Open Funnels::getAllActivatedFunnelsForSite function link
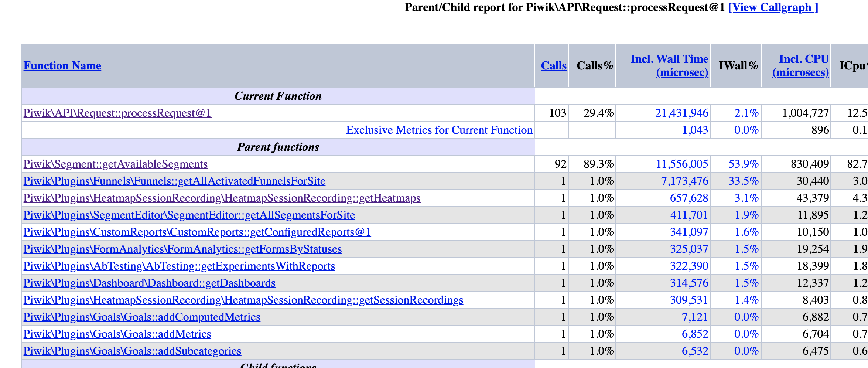This screenshot has height=368, width=868. coord(174,181)
